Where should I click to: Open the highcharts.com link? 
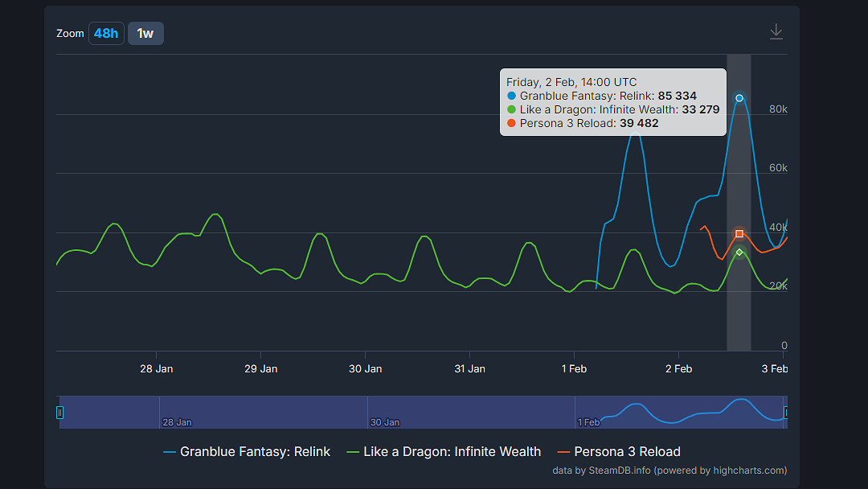(x=748, y=471)
